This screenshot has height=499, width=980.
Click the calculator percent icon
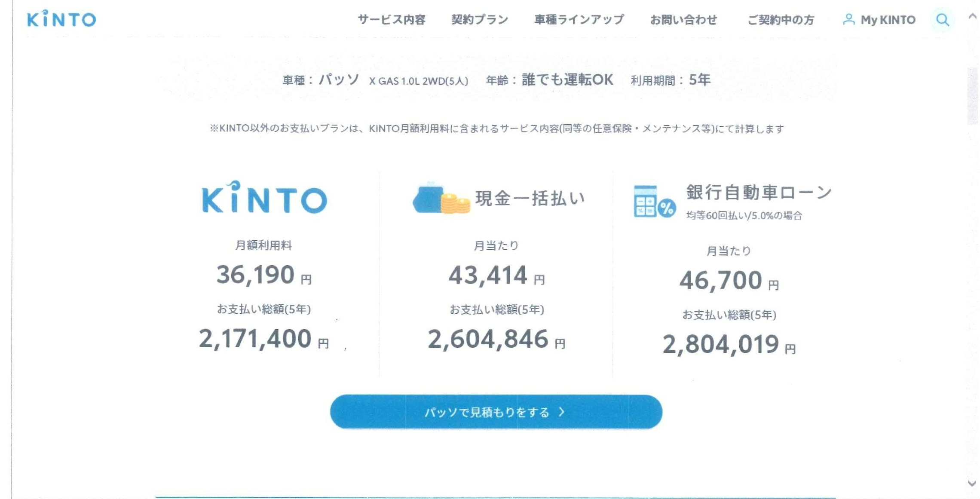654,202
